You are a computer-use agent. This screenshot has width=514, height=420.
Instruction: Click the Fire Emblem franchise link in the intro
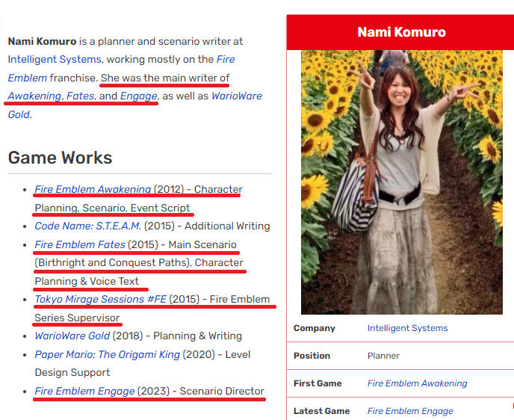(226, 59)
